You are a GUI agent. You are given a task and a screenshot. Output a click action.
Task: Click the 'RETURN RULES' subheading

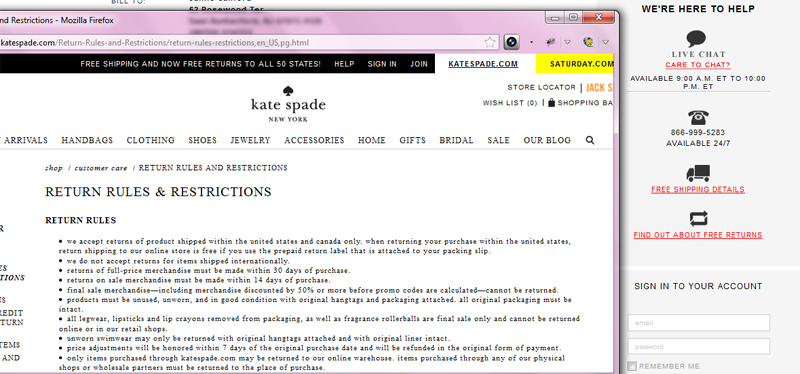point(81,220)
